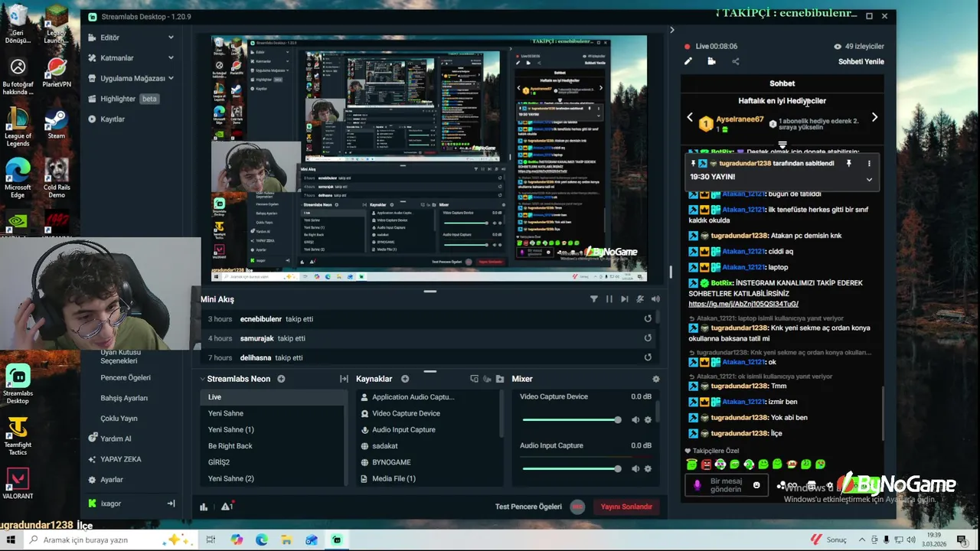This screenshot has height=551, width=980.
Task: Add a new source in Kaynaklar
Action: (x=405, y=379)
